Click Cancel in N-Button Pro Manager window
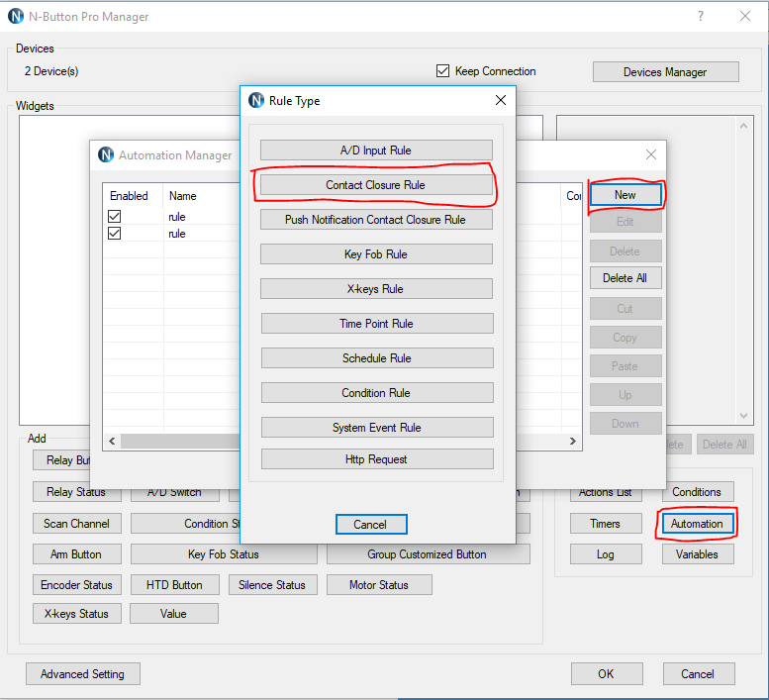Screen dimensions: 769x700 [699, 674]
